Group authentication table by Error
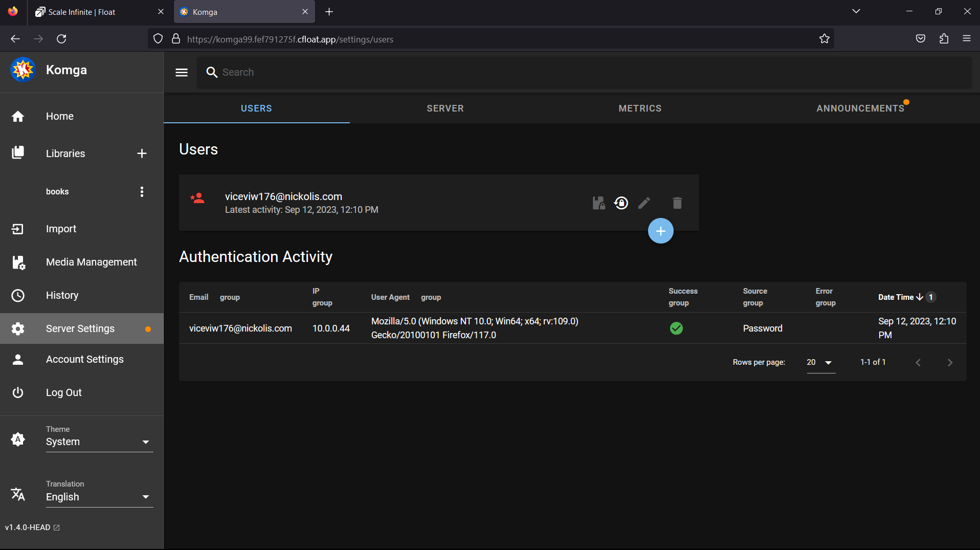This screenshot has height=550, width=980. (x=826, y=303)
